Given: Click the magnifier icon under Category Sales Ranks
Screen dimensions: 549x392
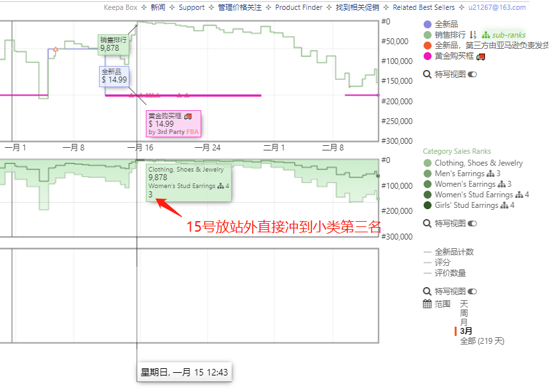Looking at the screenshot, I should pos(427,224).
